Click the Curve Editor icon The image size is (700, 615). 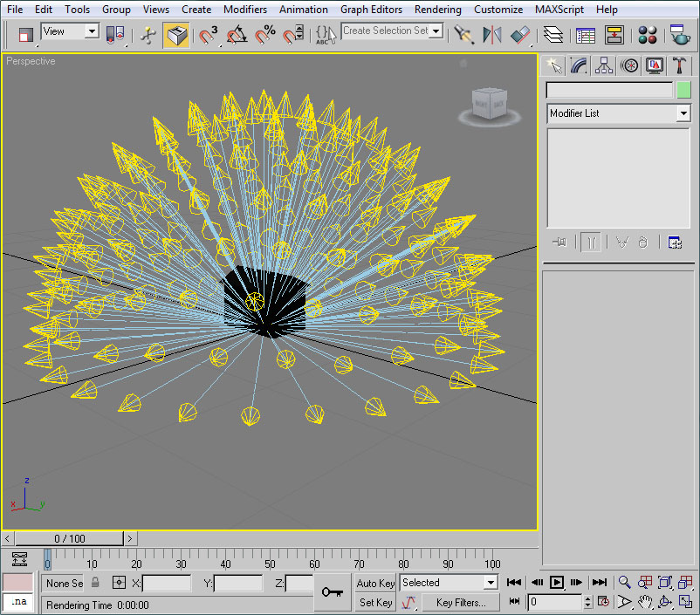pos(586,35)
